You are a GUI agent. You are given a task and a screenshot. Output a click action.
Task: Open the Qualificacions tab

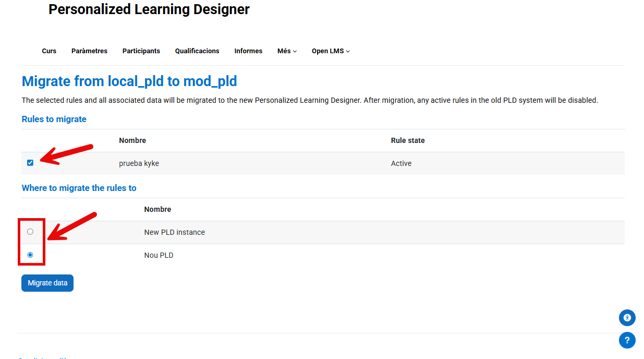(197, 51)
